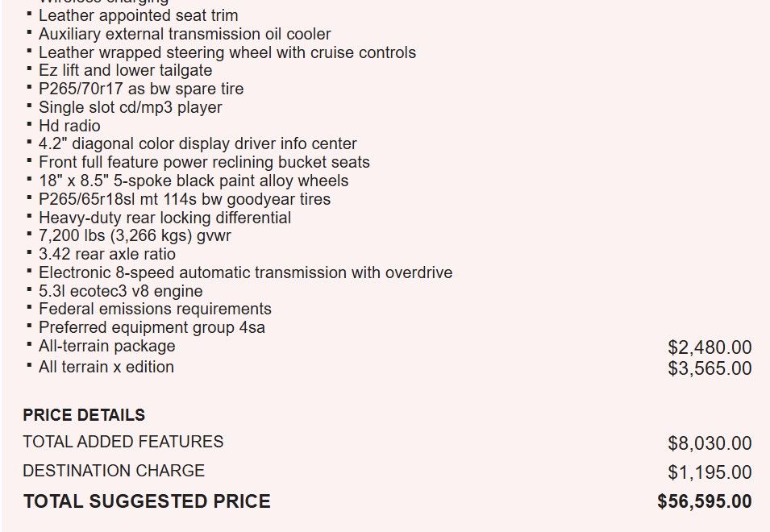The height and width of the screenshot is (532, 770).
Task: Click the "Single slot cd/mp3 player" entry
Action: pos(130,107)
